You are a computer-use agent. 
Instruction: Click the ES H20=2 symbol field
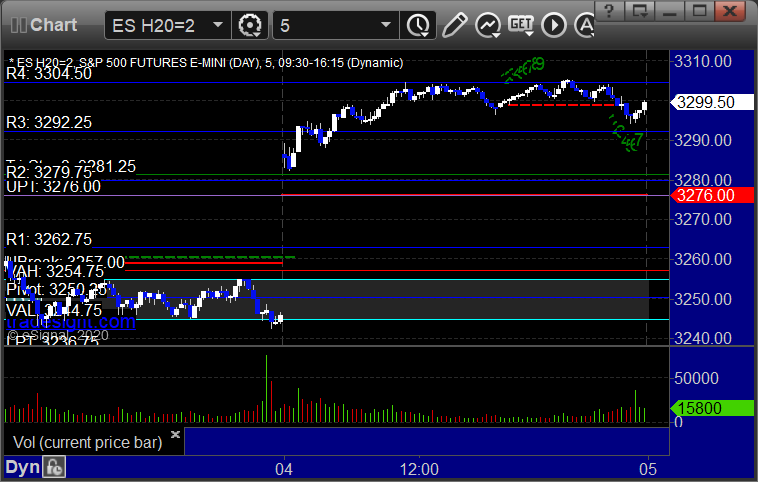[x=168, y=25]
